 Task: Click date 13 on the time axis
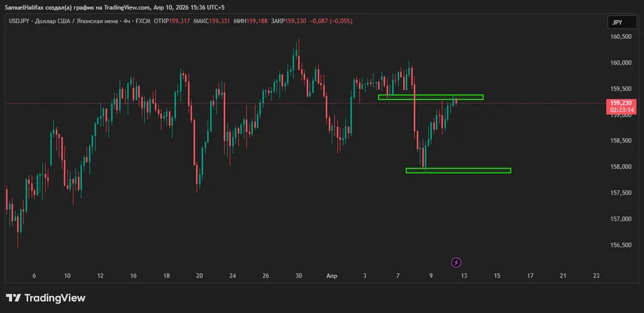(464, 275)
